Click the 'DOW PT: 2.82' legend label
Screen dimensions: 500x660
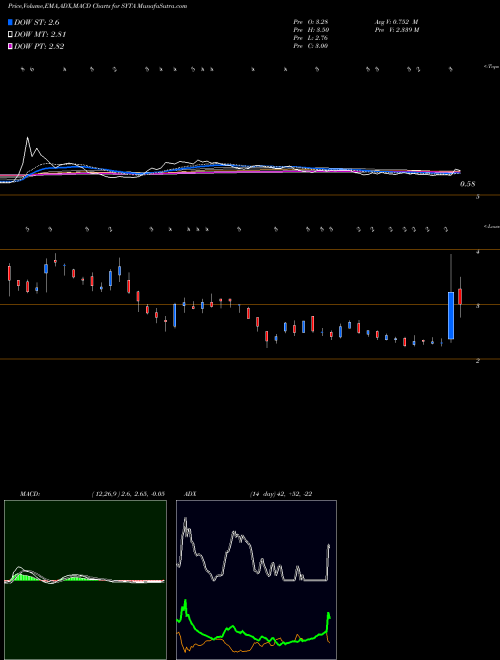tap(39, 46)
